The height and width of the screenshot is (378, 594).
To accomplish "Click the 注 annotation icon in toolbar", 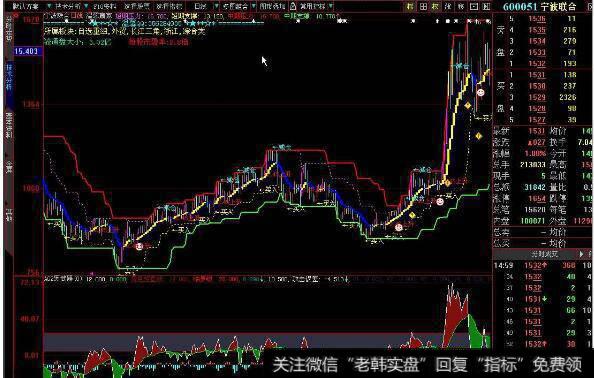I will [x=448, y=6].
